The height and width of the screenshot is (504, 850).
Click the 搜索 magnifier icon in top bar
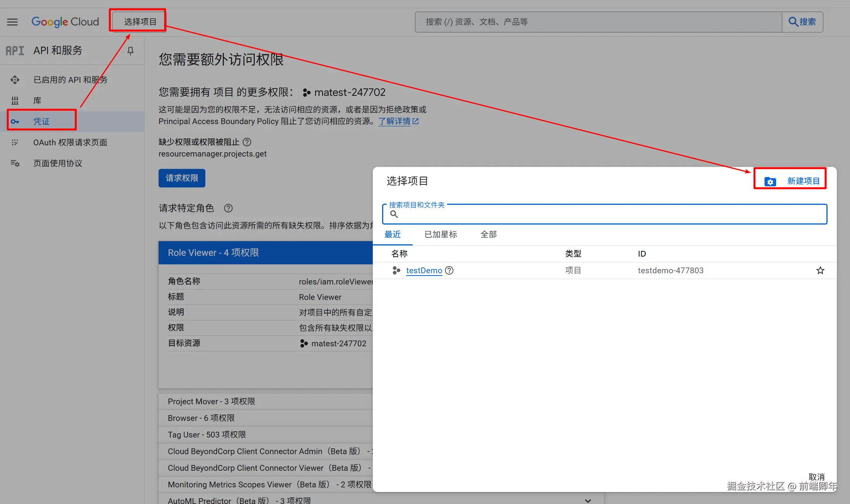[792, 22]
